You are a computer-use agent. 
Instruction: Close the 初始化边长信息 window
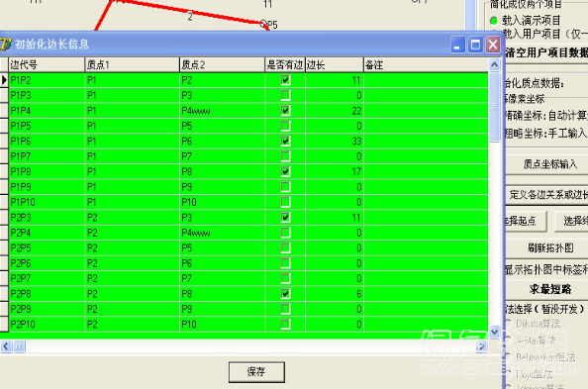pyautogui.click(x=493, y=45)
